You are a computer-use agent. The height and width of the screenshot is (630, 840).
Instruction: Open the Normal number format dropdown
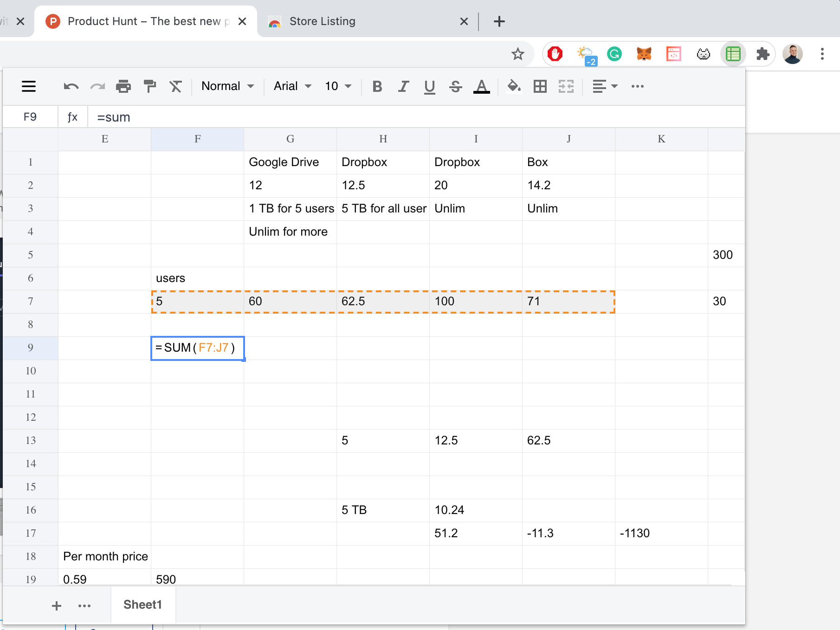tap(228, 86)
